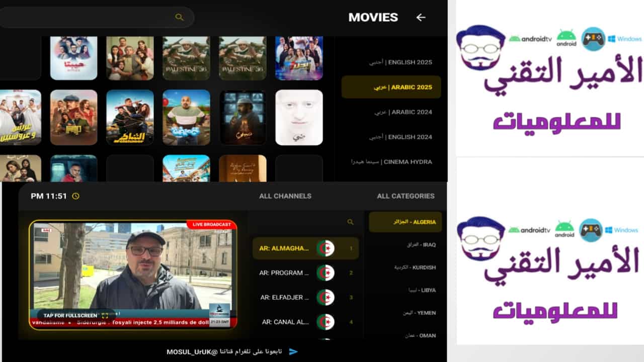Click the PM 11:51 time display

(49, 196)
